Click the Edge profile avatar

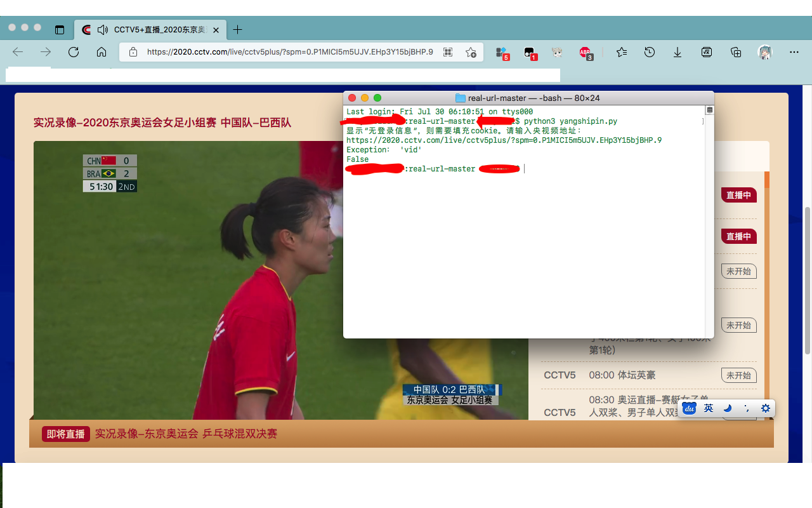click(x=765, y=52)
